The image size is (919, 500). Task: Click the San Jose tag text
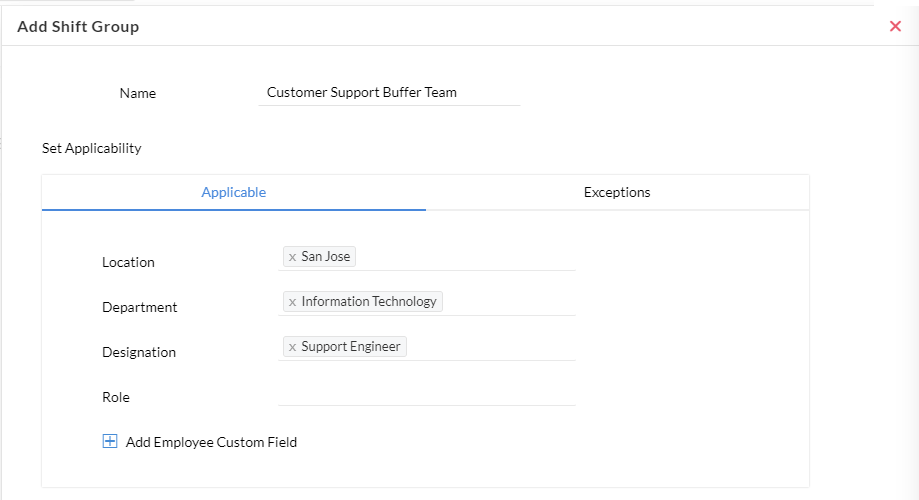326,257
